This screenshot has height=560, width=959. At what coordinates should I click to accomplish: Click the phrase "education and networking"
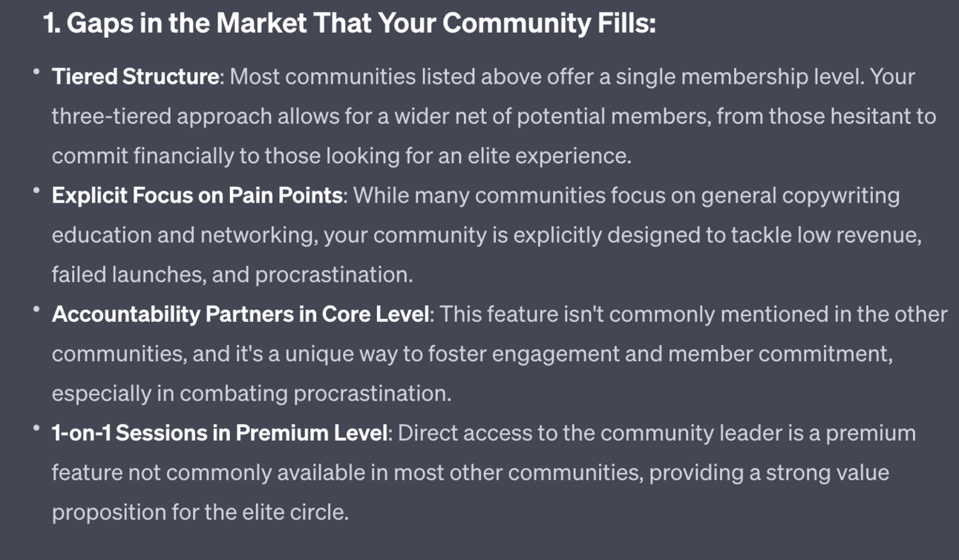[x=184, y=235]
